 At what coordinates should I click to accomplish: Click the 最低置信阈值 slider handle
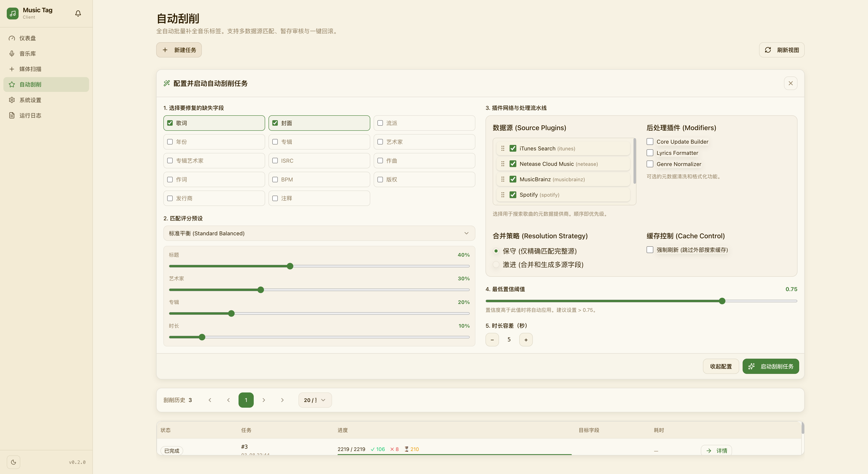[722, 301]
